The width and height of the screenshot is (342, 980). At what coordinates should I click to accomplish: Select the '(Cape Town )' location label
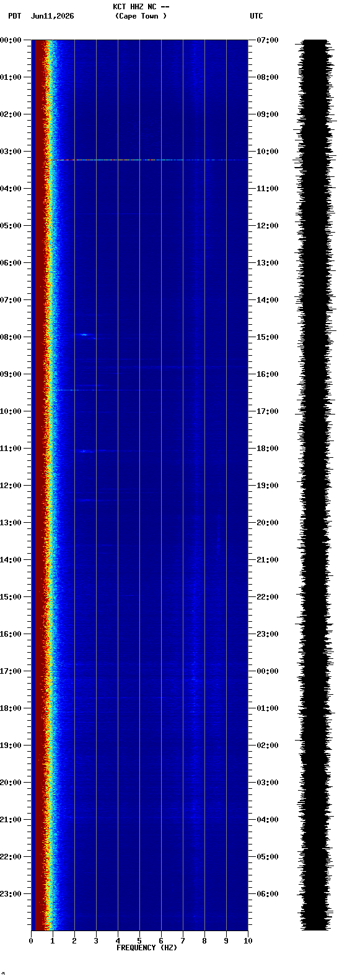[x=141, y=16]
